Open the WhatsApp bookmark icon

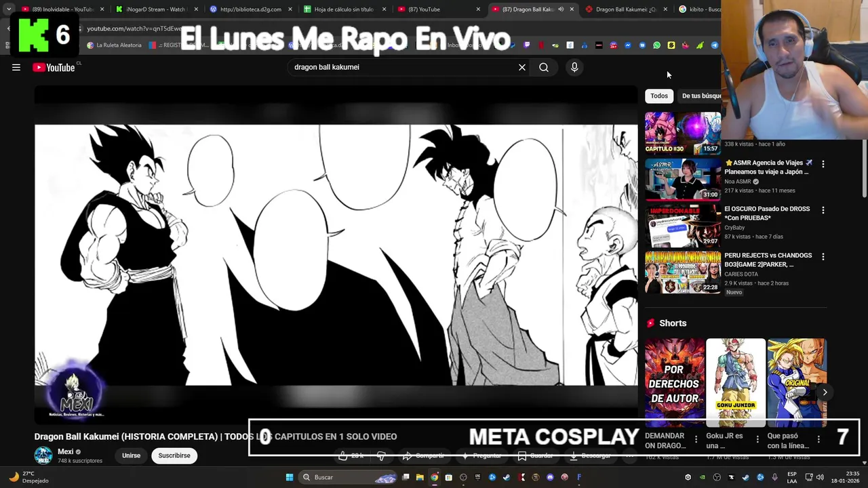click(x=656, y=45)
